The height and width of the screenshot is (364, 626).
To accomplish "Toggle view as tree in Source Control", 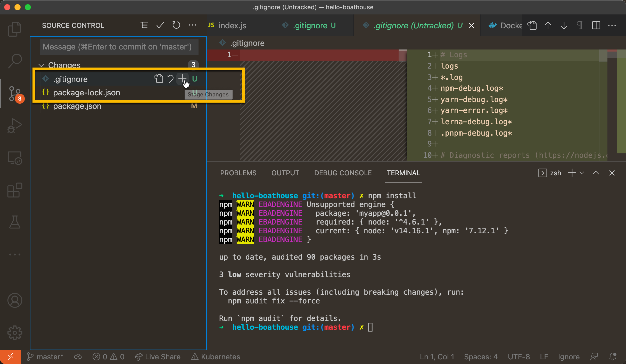I will [144, 25].
